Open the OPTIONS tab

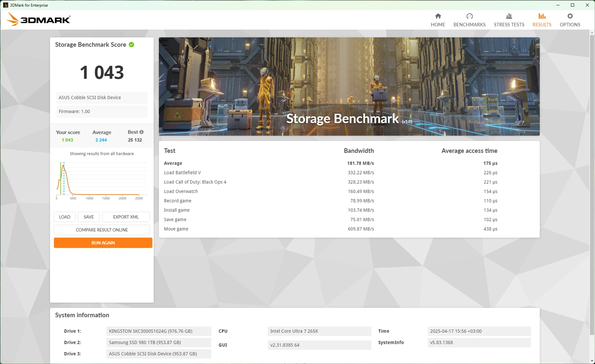point(570,20)
